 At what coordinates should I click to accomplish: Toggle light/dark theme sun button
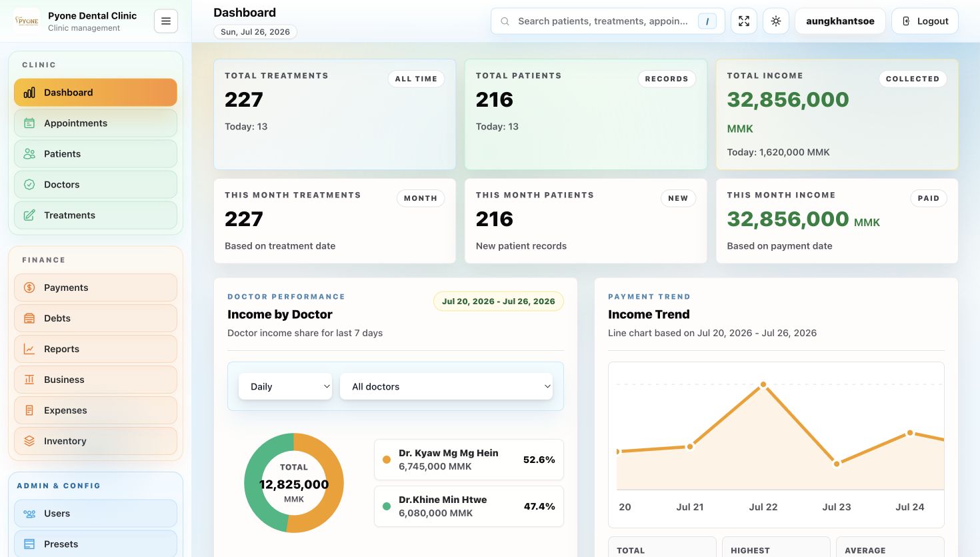[x=776, y=21]
